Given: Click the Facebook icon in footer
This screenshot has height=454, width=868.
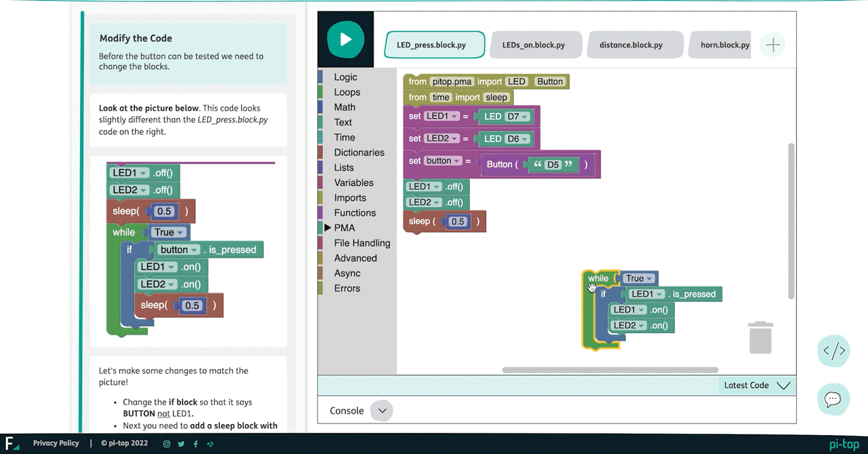Looking at the screenshot, I should click(x=196, y=444).
